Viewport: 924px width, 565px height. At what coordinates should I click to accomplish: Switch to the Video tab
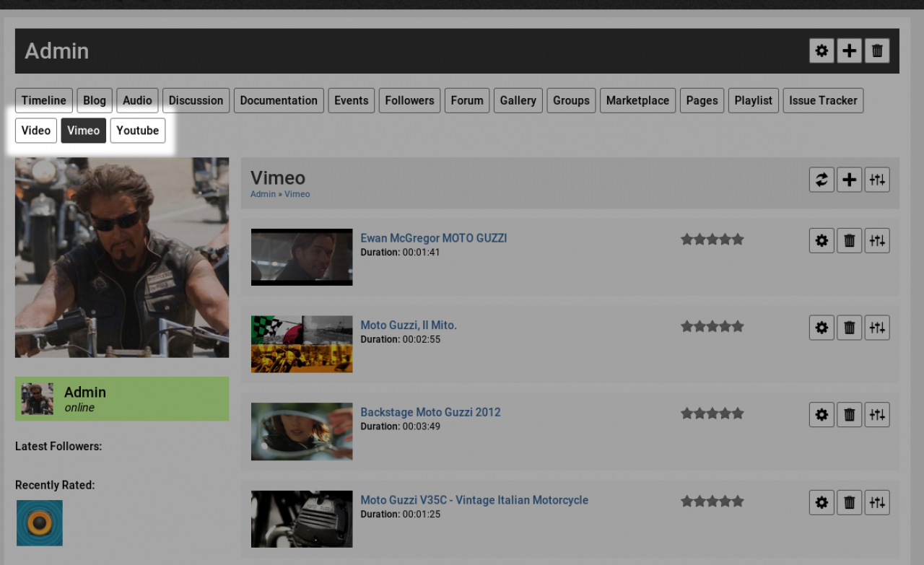(x=36, y=131)
